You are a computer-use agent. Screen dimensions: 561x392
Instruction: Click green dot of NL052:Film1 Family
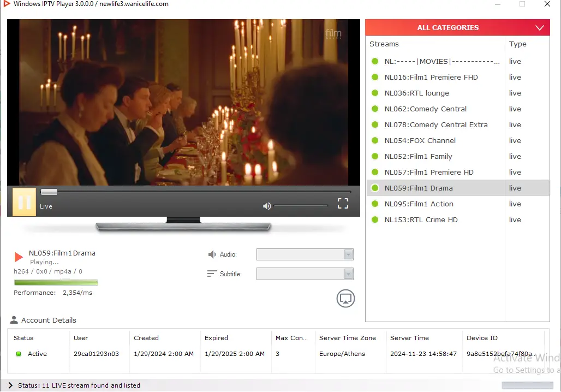coord(375,156)
